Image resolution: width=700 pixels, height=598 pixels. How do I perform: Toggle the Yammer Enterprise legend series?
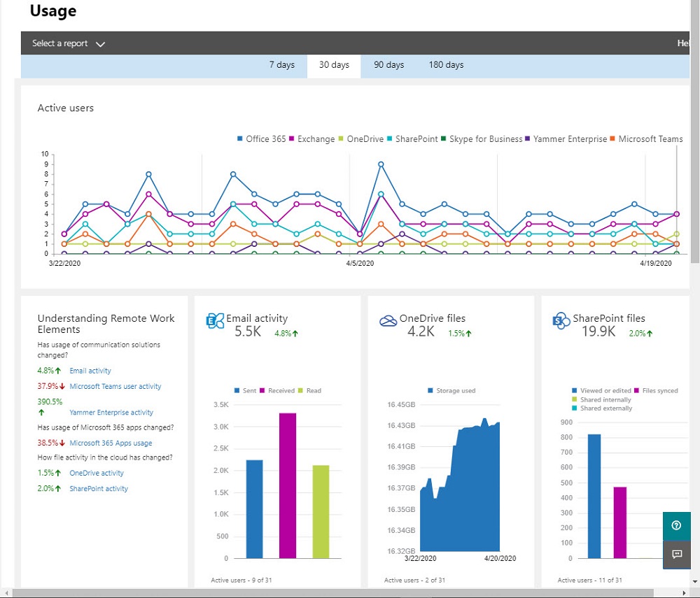pos(566,139)
